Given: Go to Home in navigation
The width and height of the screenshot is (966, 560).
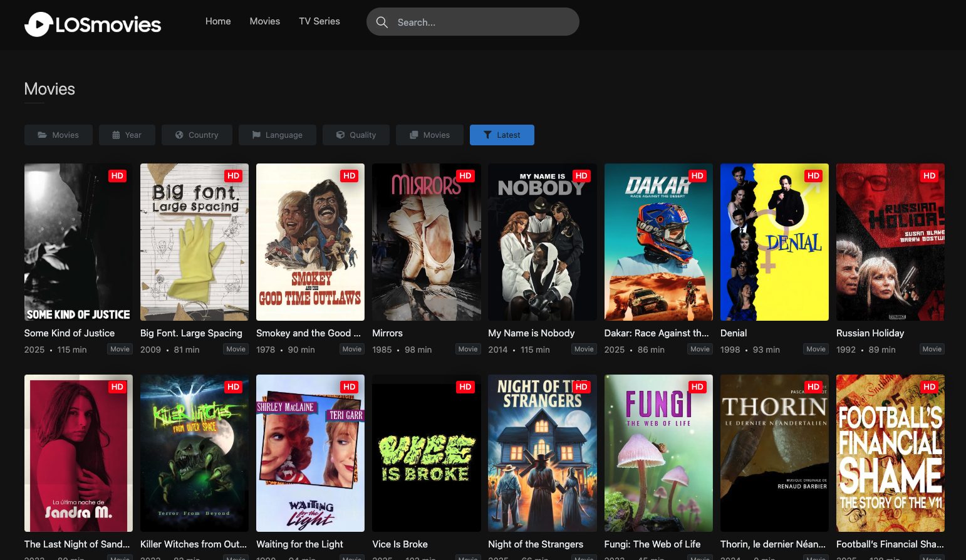Looking at the screenshot, I should point(218,21).
